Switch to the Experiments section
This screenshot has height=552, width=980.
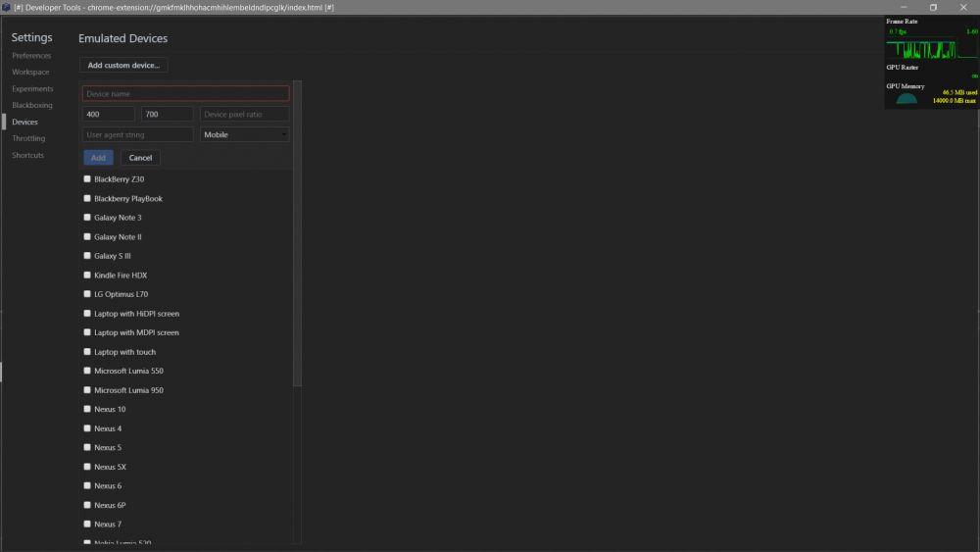pyautogui.click(x=32, y=89)
